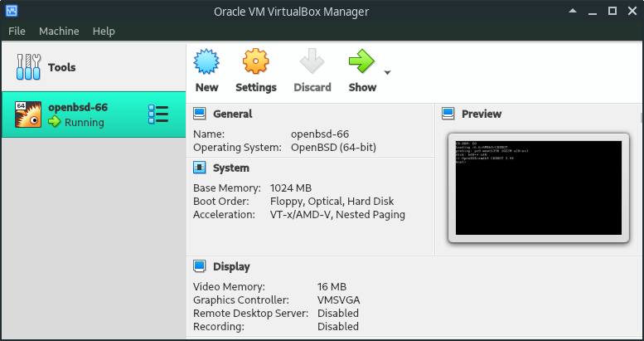Expand the Show button dropdown arrow

(387, 73)
